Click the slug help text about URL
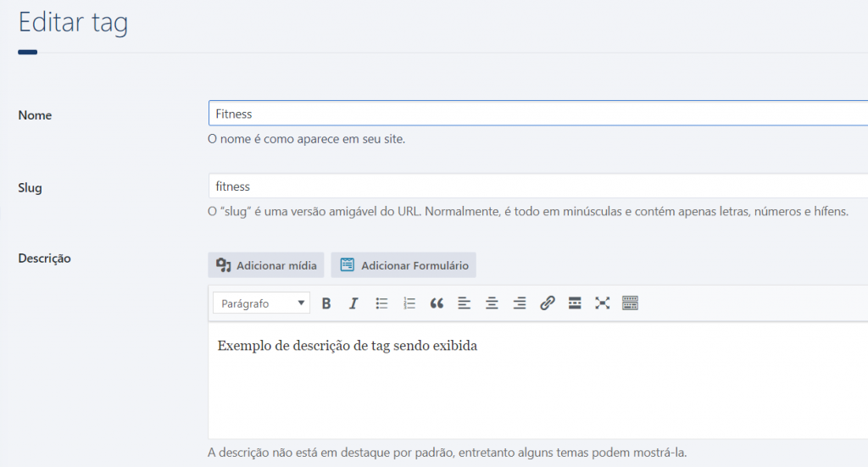The image size is (868, 467). pos(527,211)
